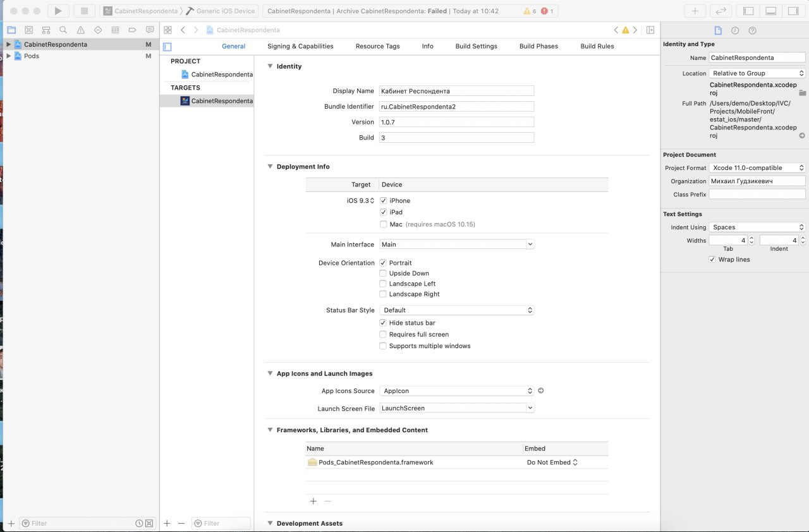Enable the Landscape Right checkbox

pyautogui.click(x=383, y=294)
